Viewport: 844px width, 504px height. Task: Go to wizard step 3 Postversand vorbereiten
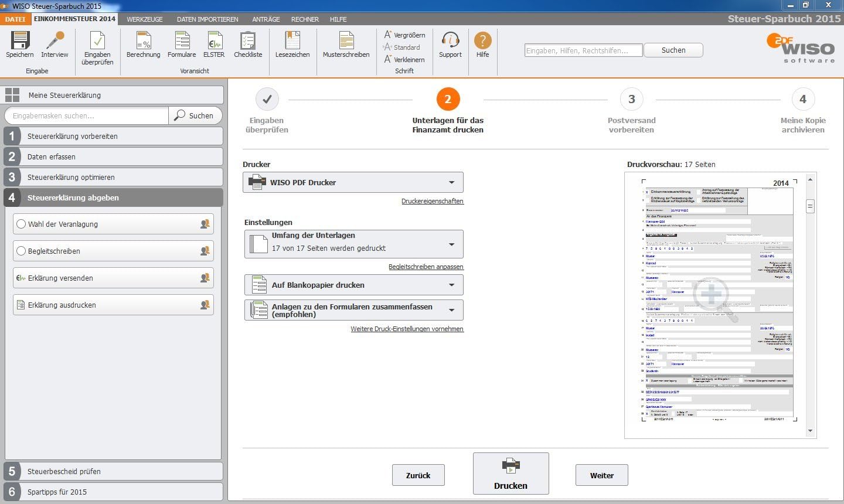(631, 100)
